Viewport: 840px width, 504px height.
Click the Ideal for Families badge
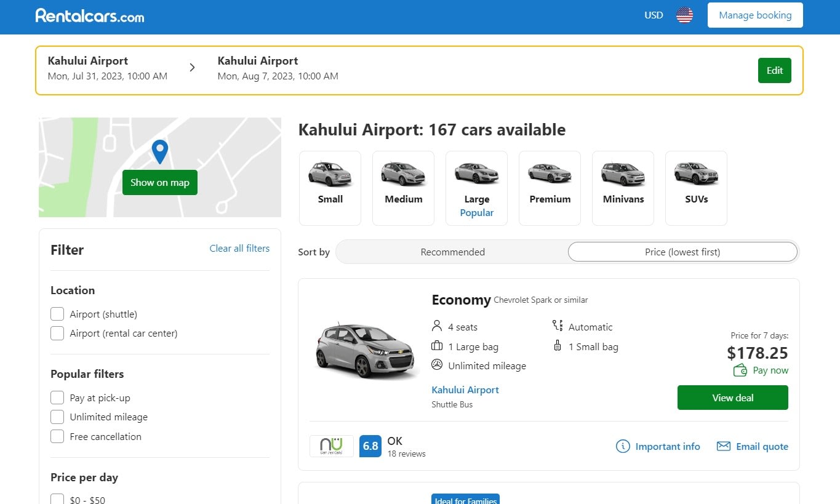click(465, 500)
